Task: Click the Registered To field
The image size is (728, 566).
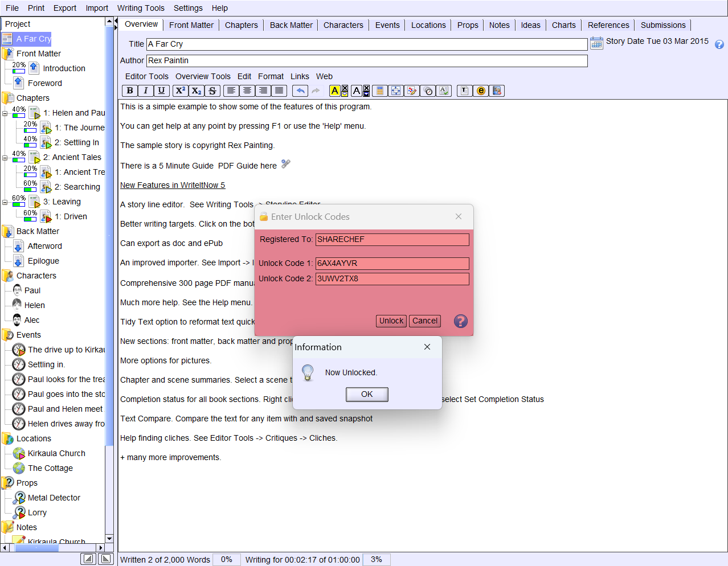Action: pyautogui.click(x=392, y=239)
